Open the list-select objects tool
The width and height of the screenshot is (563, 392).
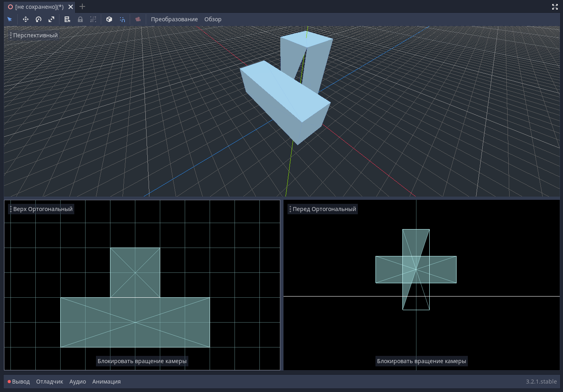(67, 19)
